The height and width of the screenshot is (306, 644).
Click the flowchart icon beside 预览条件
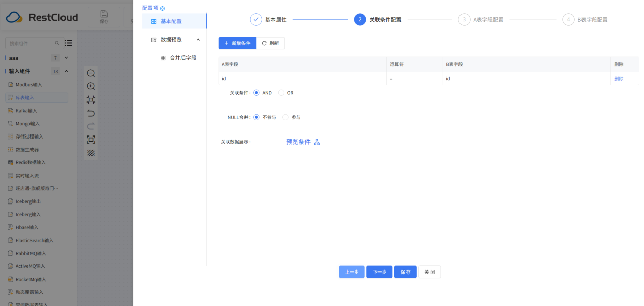click(316, 142)
